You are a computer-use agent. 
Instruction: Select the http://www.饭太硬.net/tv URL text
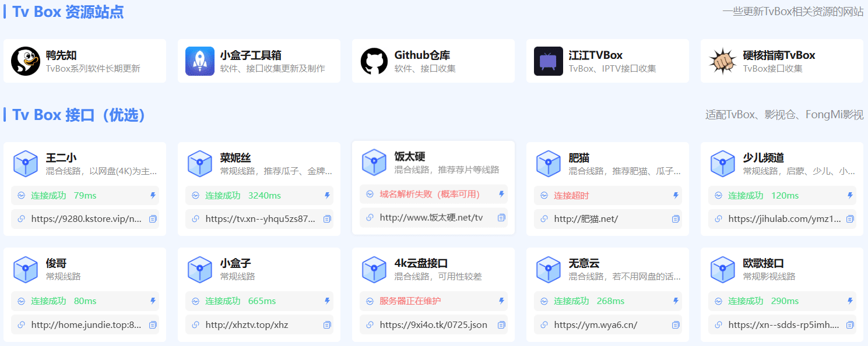point(431,218)
